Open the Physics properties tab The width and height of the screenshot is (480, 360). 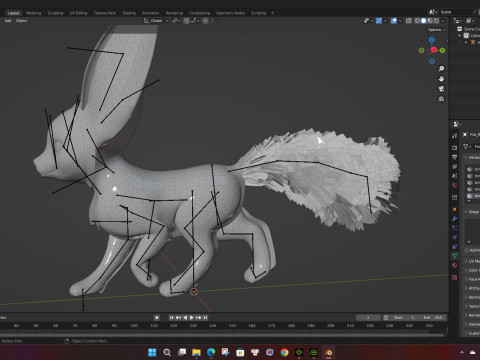(x=454, y=237)
